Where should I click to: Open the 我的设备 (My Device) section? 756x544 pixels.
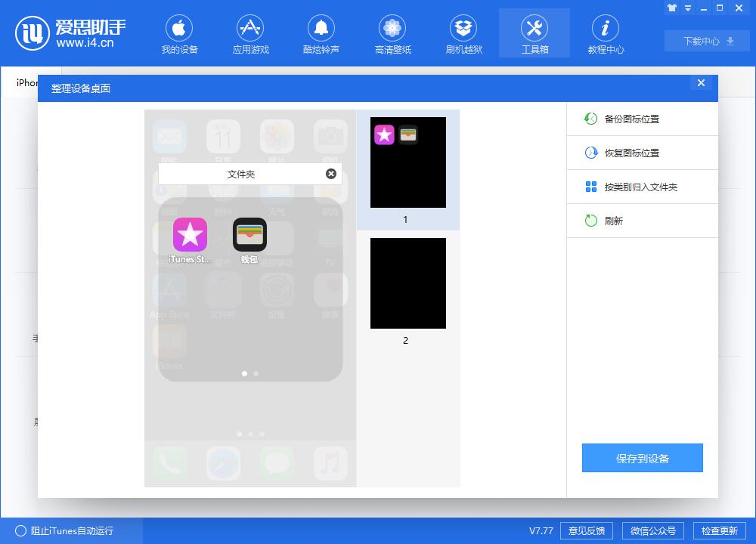click(x=179, y=32)
